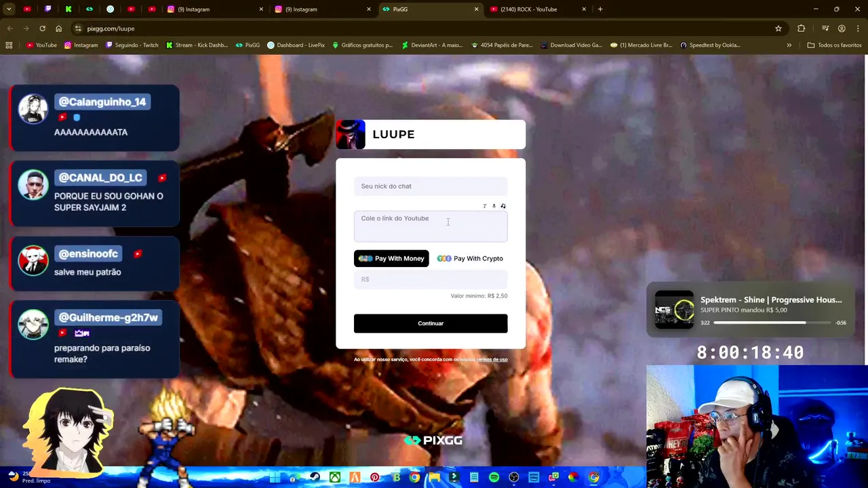
Task: Open Windows Start menu
Action: [275, 478]
